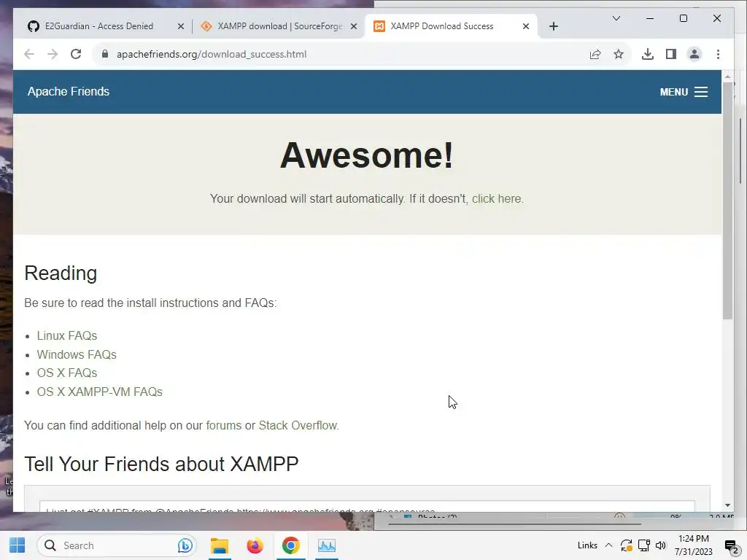The width and height of the screenshot is (747, 560).
Task: Open Bing chat icon in search box
Action: pyautogui.click(x=185, y=545)
